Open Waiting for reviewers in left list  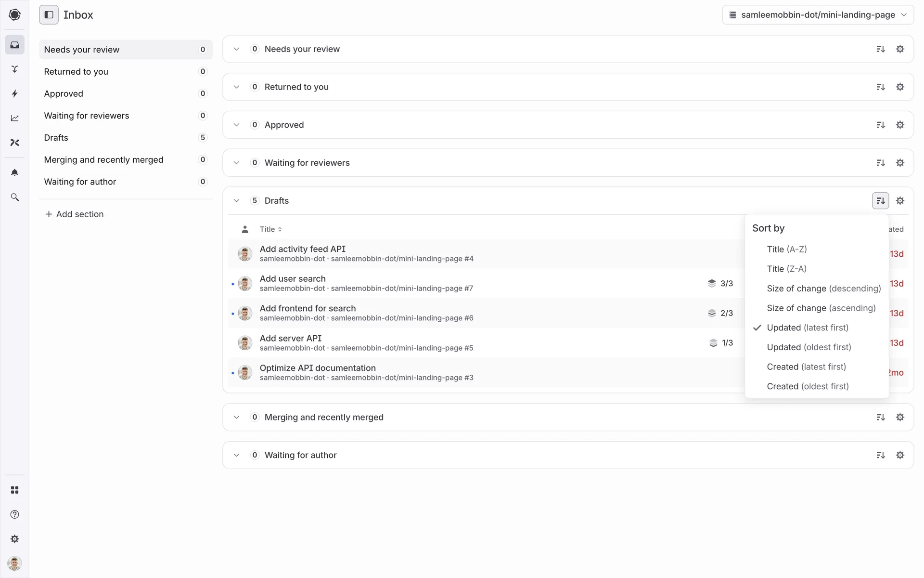87,116
